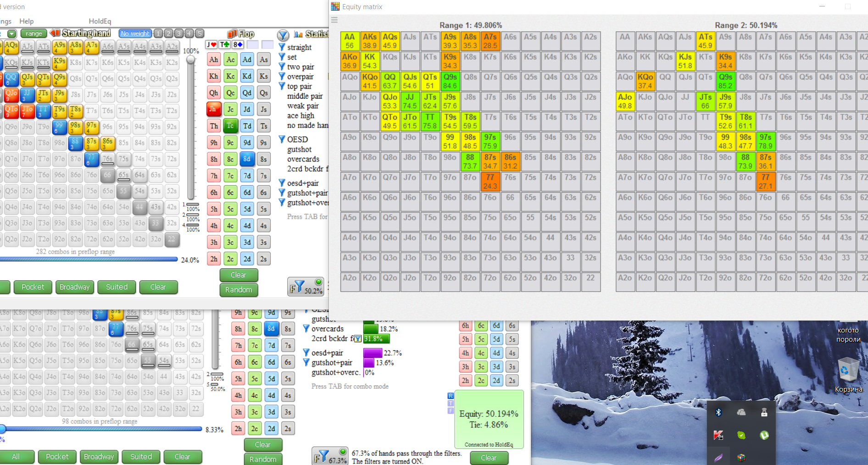Image resolution: width=868 pixels, height=465 pixels.
Task: Click the Equity: 50.194% readout
Action: coord(489,414)
